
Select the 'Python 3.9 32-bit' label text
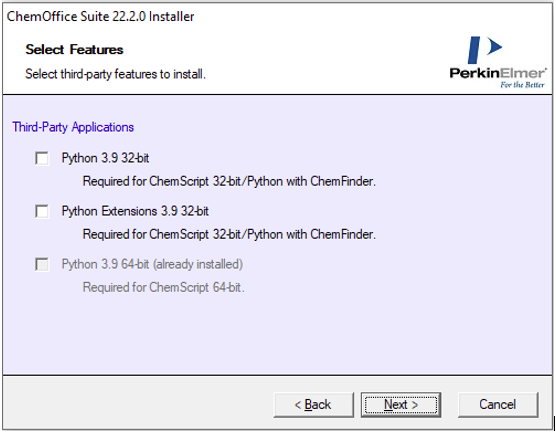click(105, 158)
